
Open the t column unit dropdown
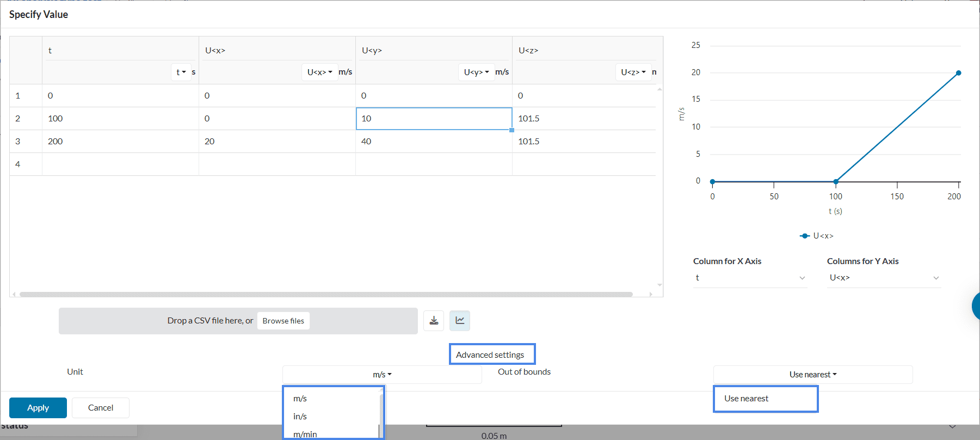point(181,72)
